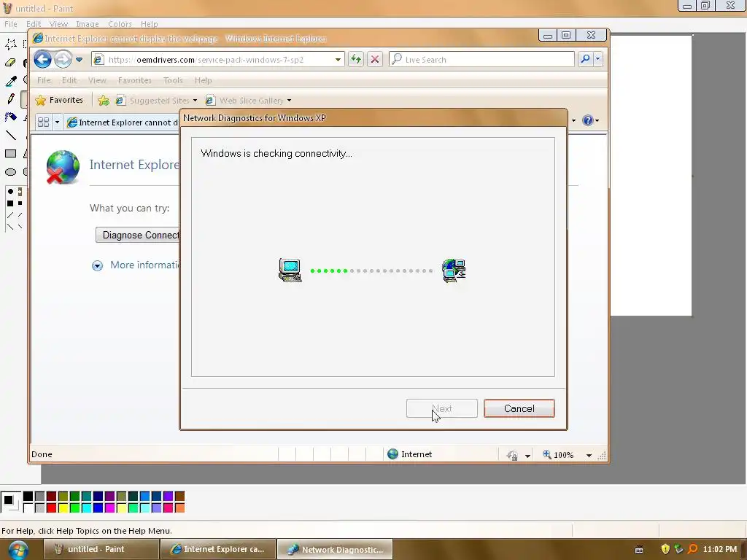Viewport: 747px width, 560px height.
Task: Switch to Network Diagnostics taskbar button
Action: click(335, 549)
